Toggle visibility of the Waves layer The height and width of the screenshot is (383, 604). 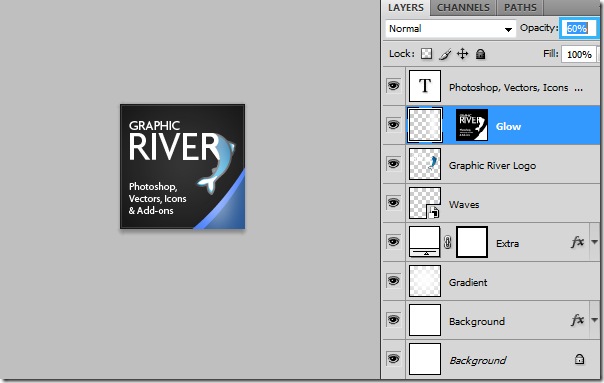(393, 203)
